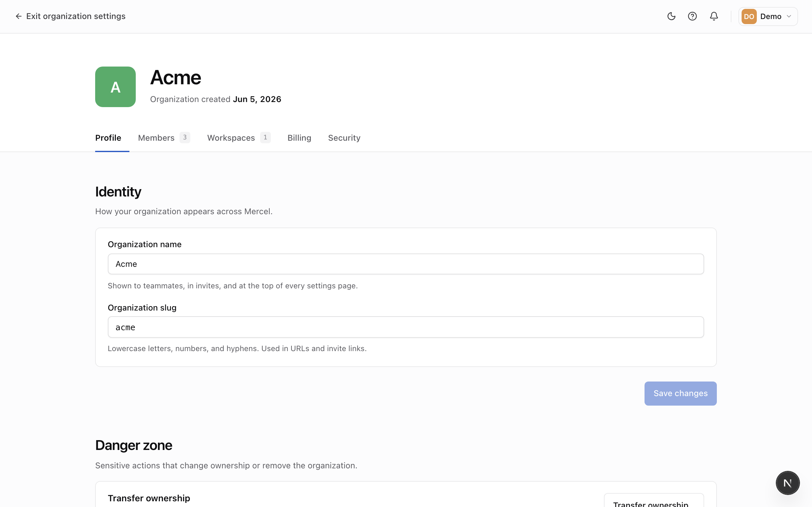Open the round N badge in corner

click(x=788, y=483)
